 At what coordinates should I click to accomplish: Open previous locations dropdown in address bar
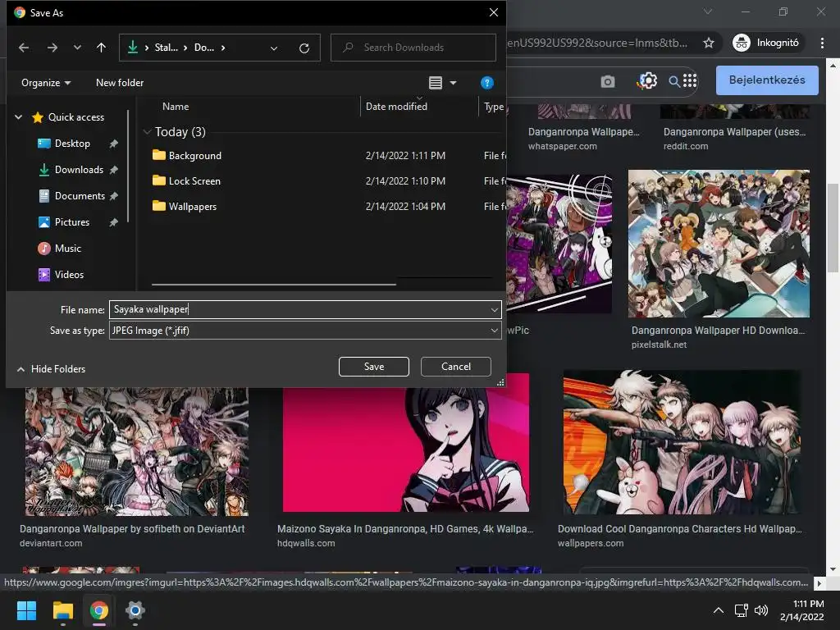coord(274,48)
